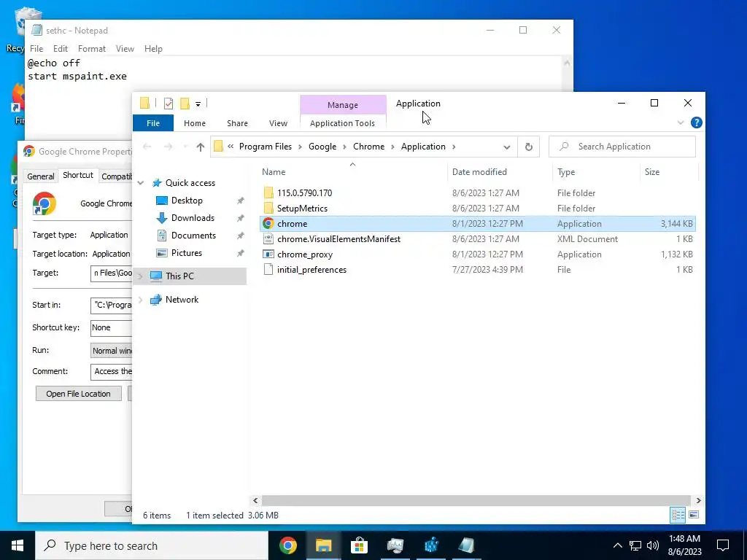Open the View ribbon tab in Explorer
The height and width of the screenshot is (560, 747).
click(x=278, y=123)
